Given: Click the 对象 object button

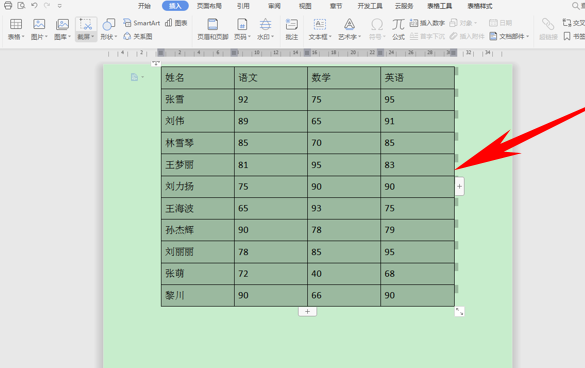Looking at the screenshot, I should tap(463, 23).
